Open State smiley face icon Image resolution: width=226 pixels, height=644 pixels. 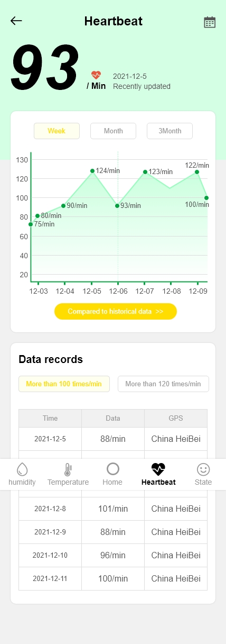(203, 469)
